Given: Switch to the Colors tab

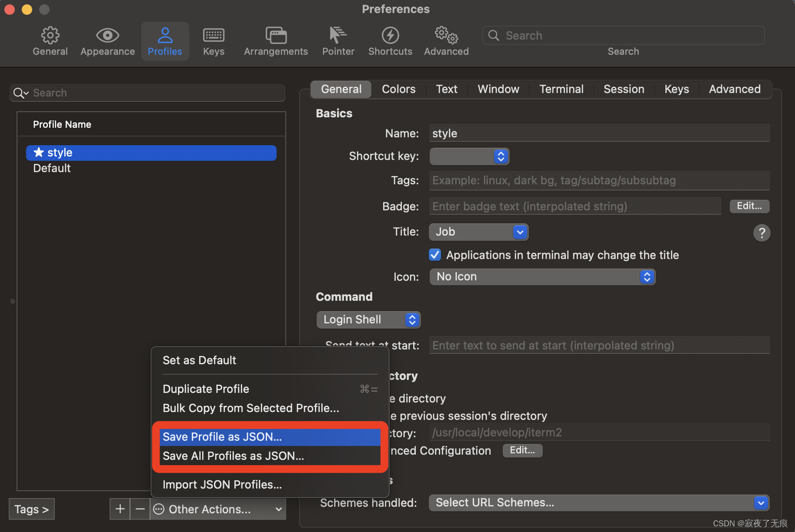Looking at the screenshot, I should [x=398, y=89].
